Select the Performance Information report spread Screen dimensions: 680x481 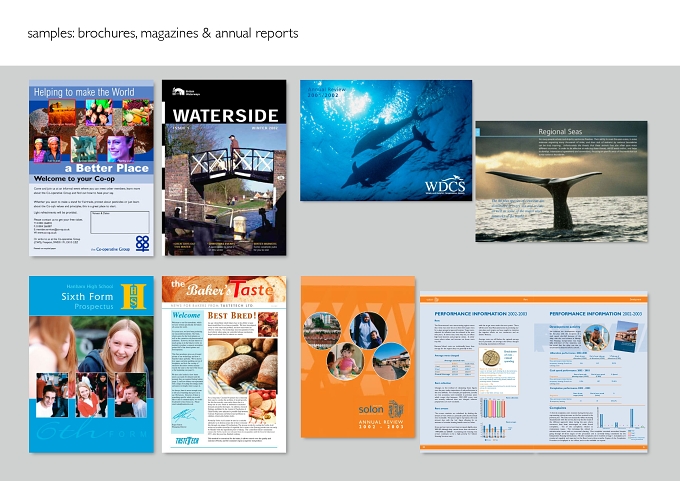pos(534,372)
